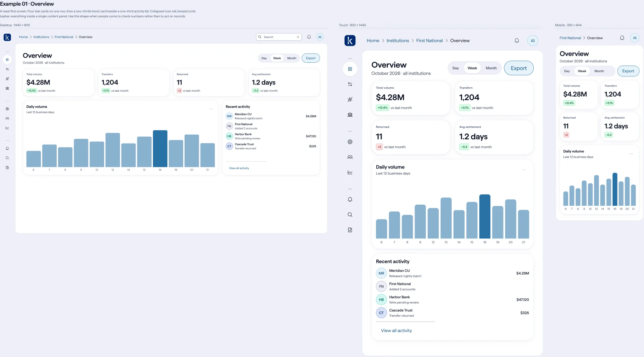
Task: Open the dashboard grid icon in Desktop rail
Action: point(7,59)
